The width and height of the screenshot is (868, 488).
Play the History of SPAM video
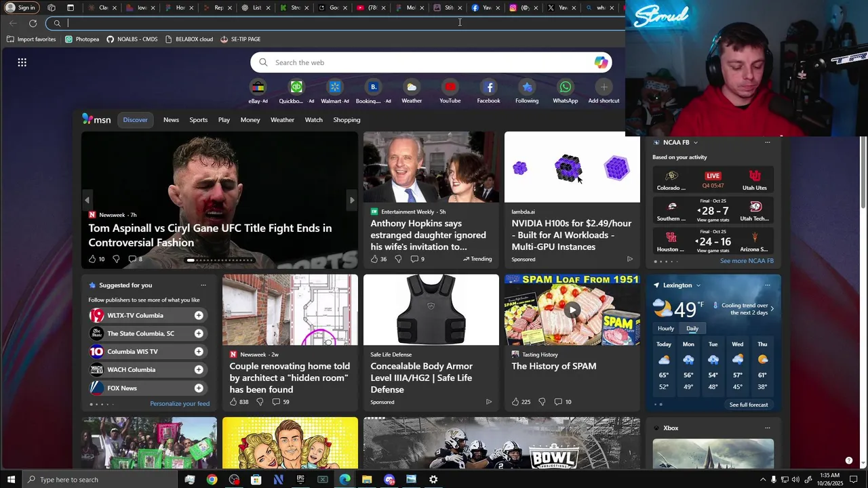(572, 310)
